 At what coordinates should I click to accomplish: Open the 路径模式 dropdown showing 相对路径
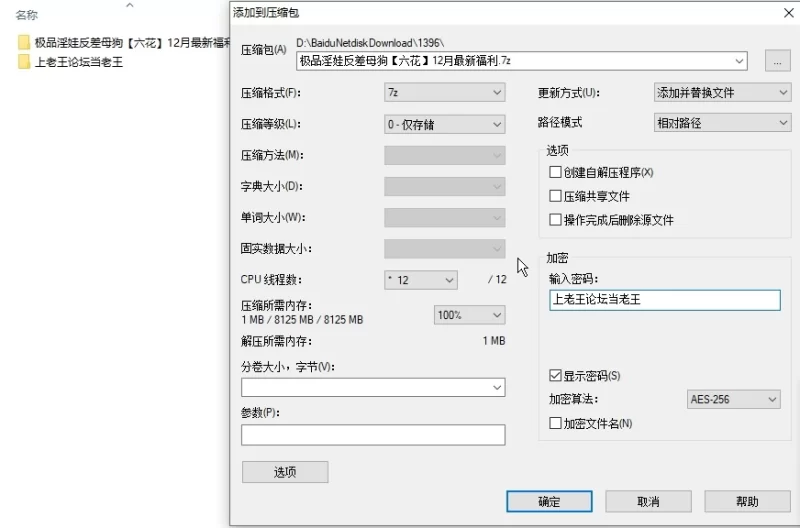[722, 123]
